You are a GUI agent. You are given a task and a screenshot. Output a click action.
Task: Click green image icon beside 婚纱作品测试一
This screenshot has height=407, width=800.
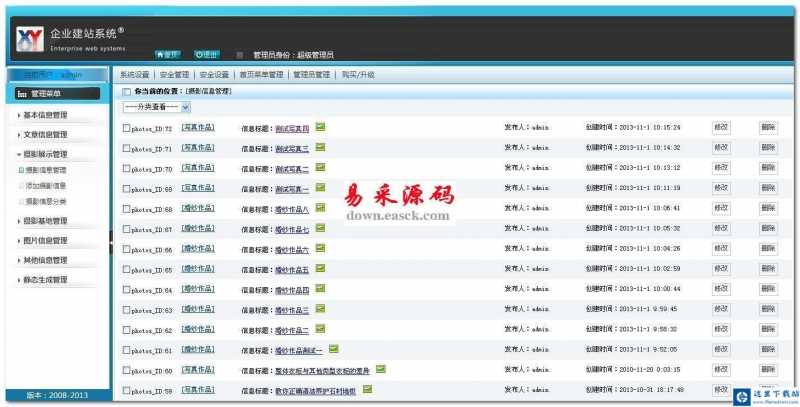(x=333, y=349)
